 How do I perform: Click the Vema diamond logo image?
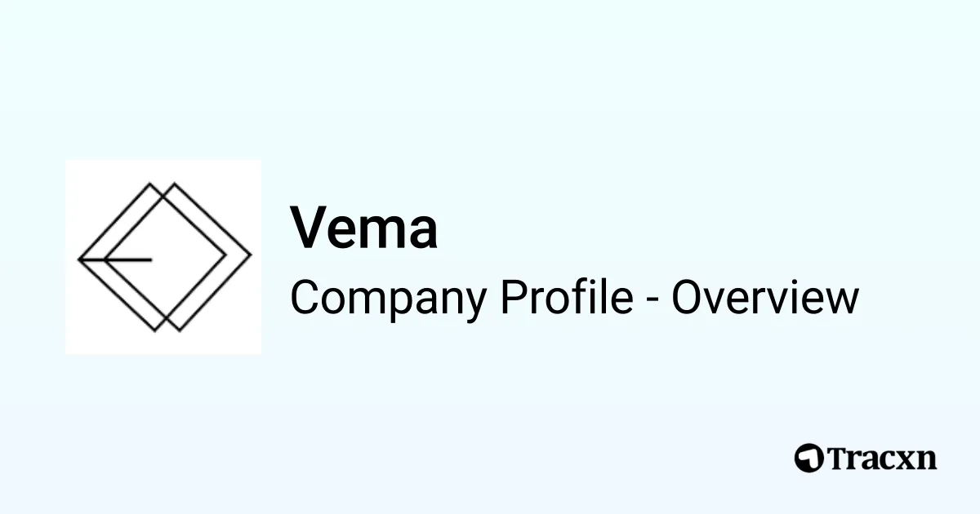[x=163, y=257]
